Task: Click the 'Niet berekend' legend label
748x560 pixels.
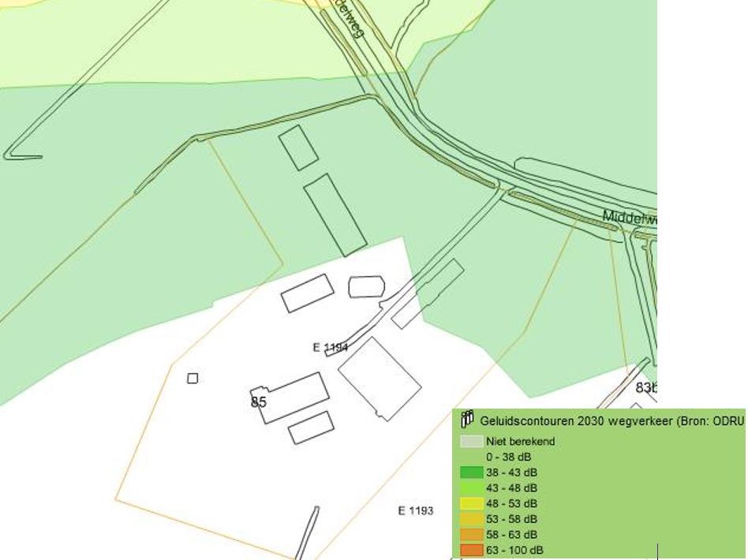Action: click(x=521, y=441)
